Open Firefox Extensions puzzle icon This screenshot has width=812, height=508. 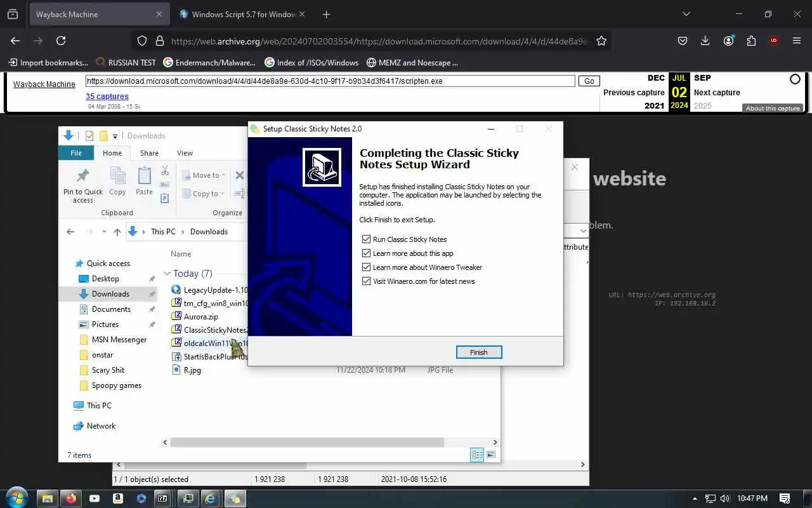[x=751, y=41]
